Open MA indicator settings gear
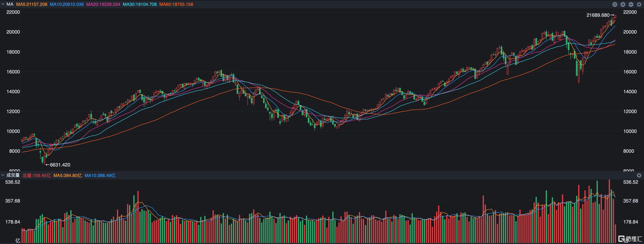 (x=639, y=4)
